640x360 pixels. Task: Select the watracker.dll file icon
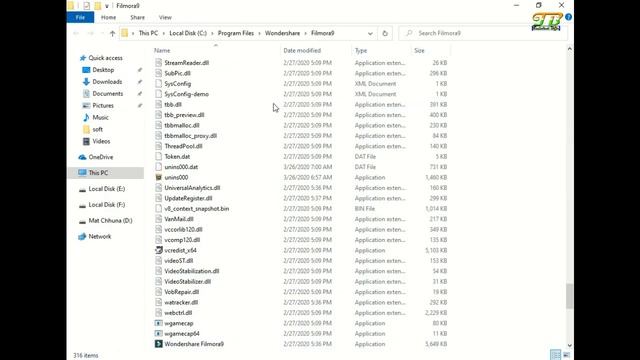pos(158,302)
